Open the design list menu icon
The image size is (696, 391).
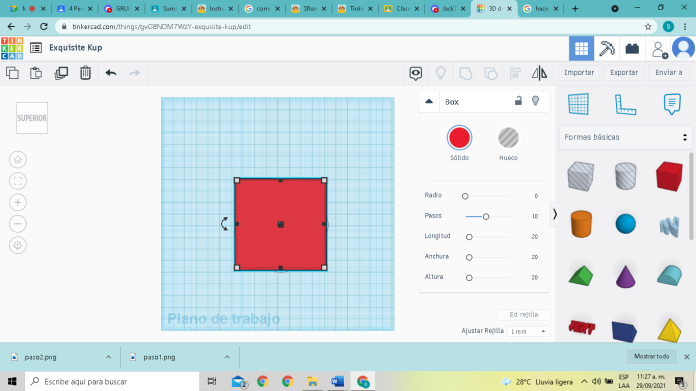click(36, 47)
